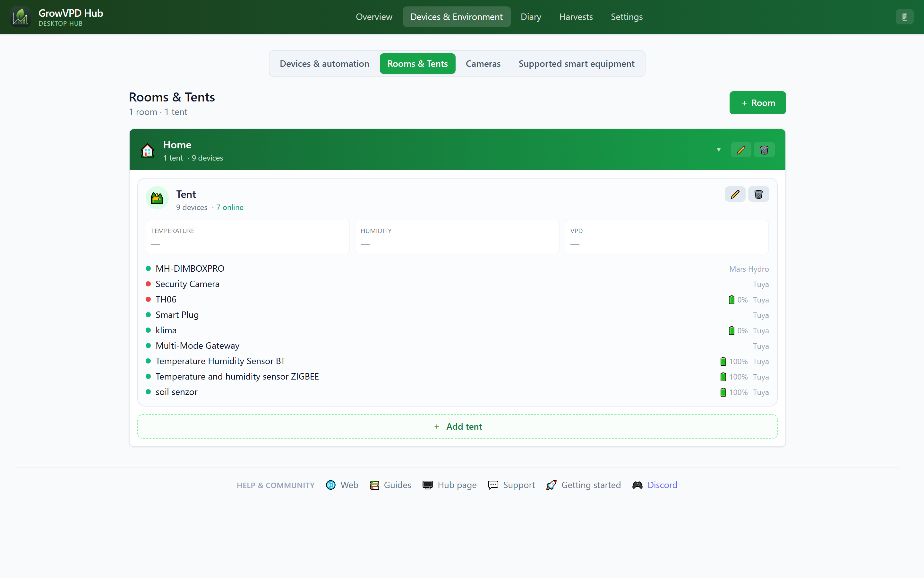Viewport: 924px width, 578px height.
Task: Open Settings from the top navigation
Action: click(627, 17)
